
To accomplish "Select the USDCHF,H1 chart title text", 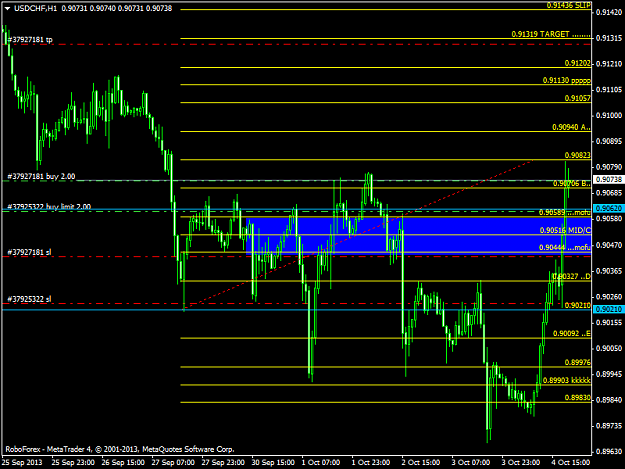I will pyautogui.click(x=35, y=8).
